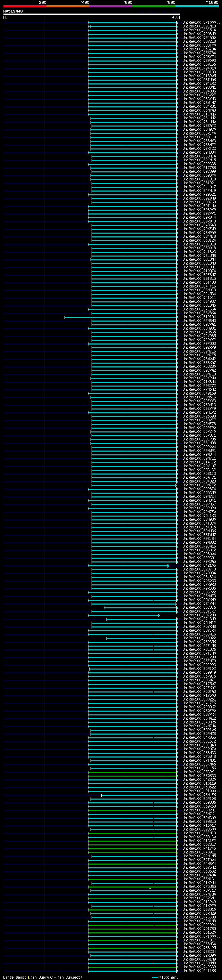Open hit UniRef100_Q42105
Image resolution: width=222 pixels, height=980 pixels.
(x=199, y=565)
